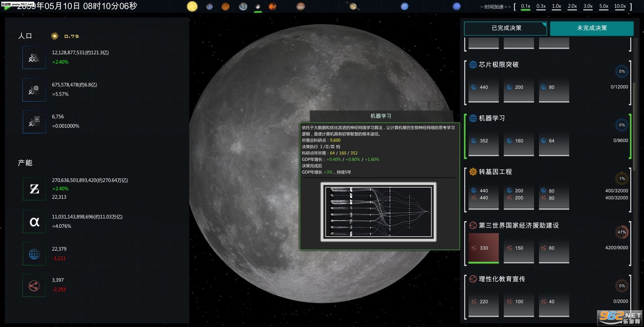Click the engineer population gear icon

click(34, 90)
